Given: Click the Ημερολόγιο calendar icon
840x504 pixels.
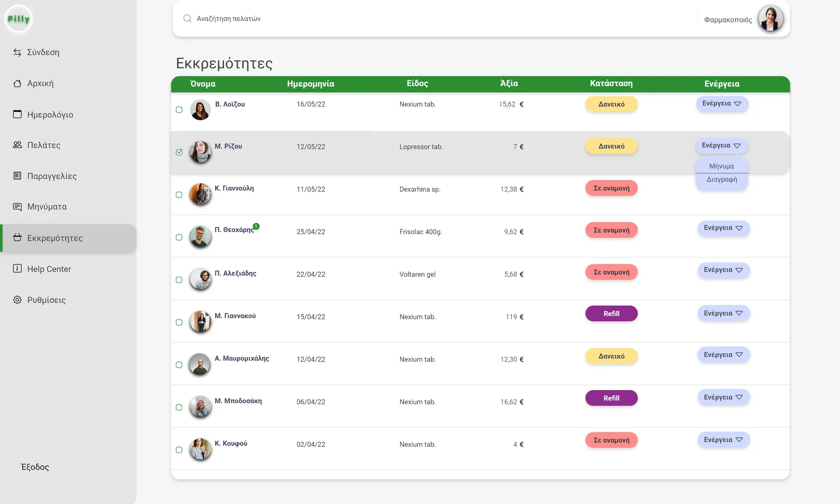Looking at the screenshot, I should 17,114.
